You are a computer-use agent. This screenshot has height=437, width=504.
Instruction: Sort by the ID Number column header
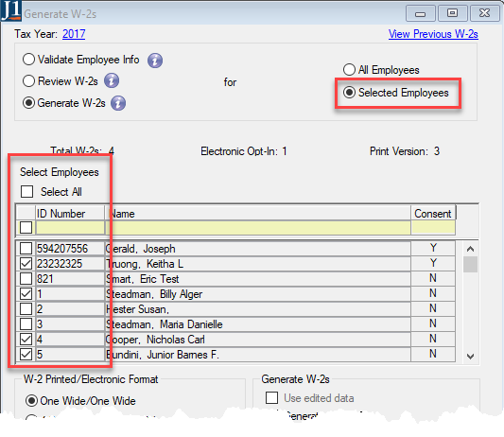(70, 214)
